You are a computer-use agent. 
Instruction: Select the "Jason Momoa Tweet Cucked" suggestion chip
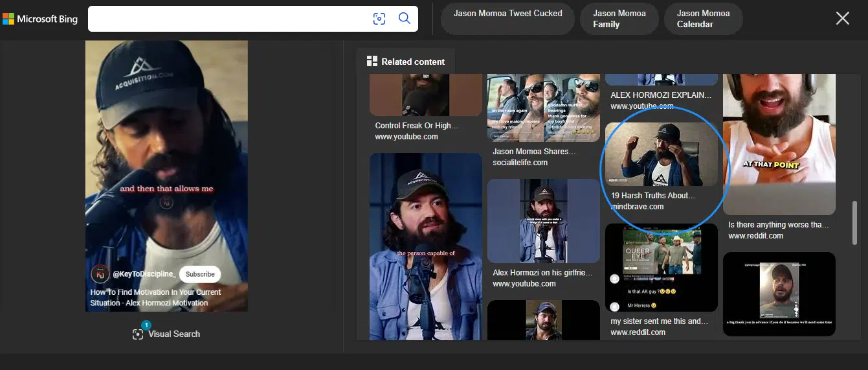tap(507, 19)
